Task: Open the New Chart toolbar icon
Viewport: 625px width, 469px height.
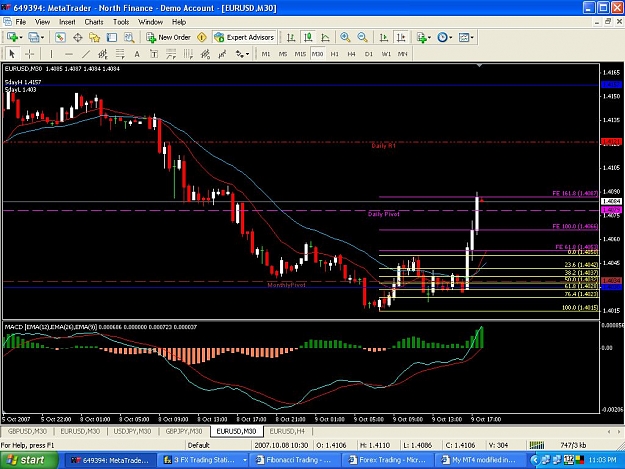Action: tap(12, 37)
